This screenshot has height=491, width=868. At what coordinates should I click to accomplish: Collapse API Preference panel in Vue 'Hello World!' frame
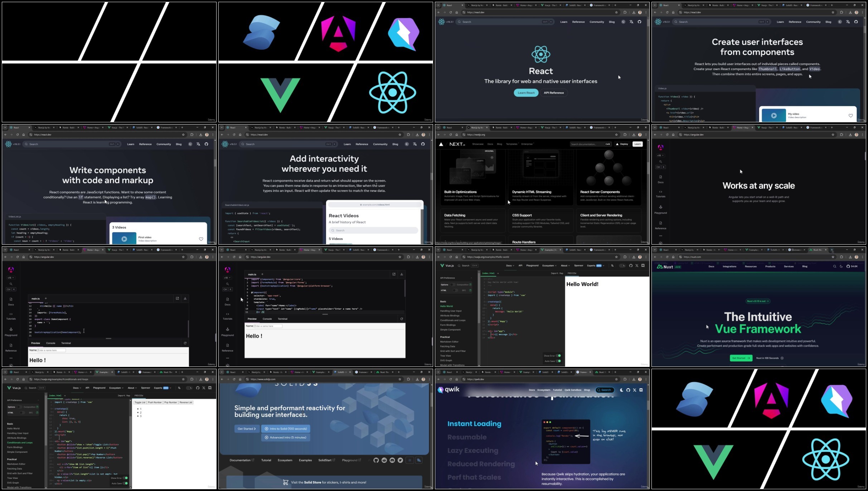click(471, 278)
